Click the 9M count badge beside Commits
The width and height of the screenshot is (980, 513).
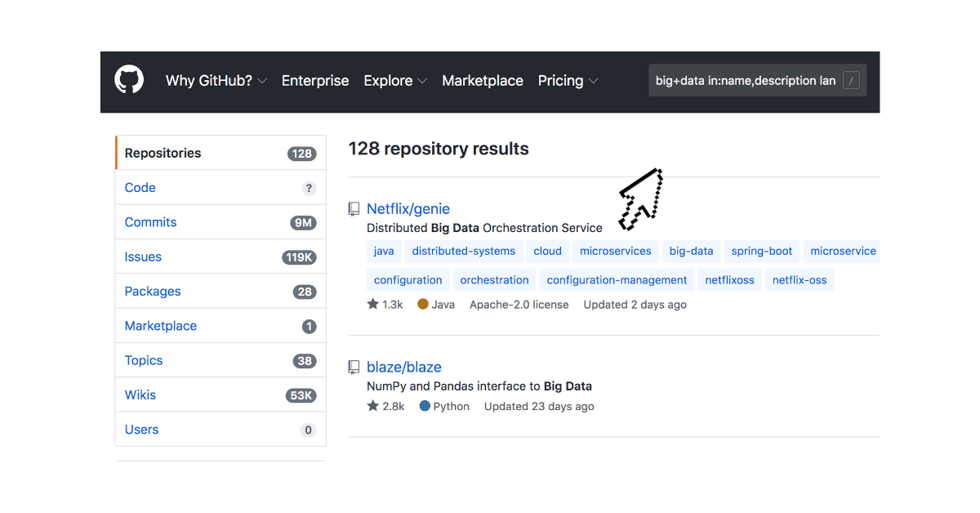(303, 223)
